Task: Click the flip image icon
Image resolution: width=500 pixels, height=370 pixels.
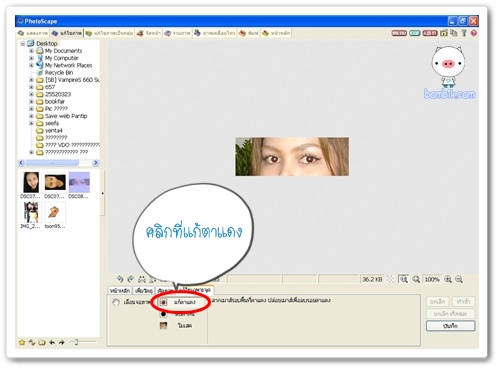Action: coord(142,279)
